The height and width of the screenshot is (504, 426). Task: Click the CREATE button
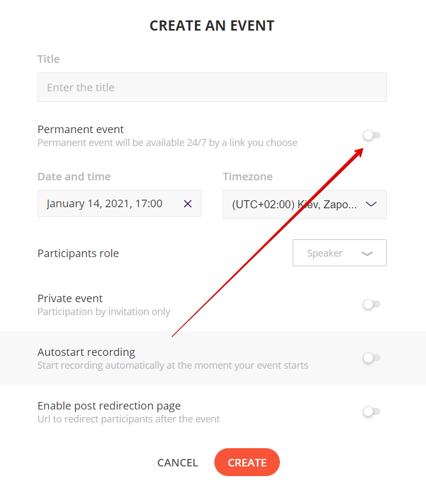(247, 462)
